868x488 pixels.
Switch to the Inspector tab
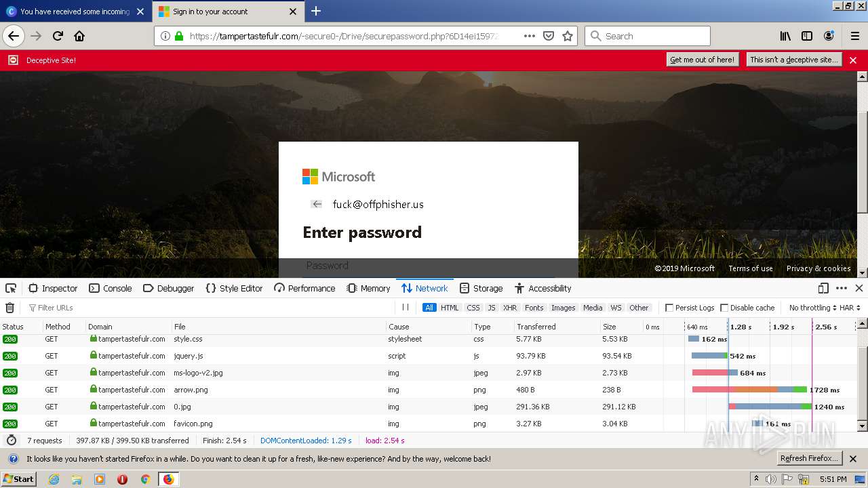click(x=54, y=288)
